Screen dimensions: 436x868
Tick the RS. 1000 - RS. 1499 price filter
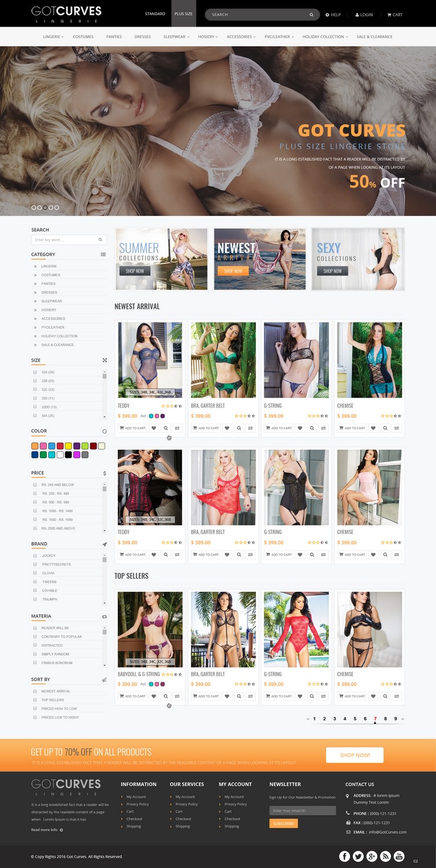click(x=35, y=511)
